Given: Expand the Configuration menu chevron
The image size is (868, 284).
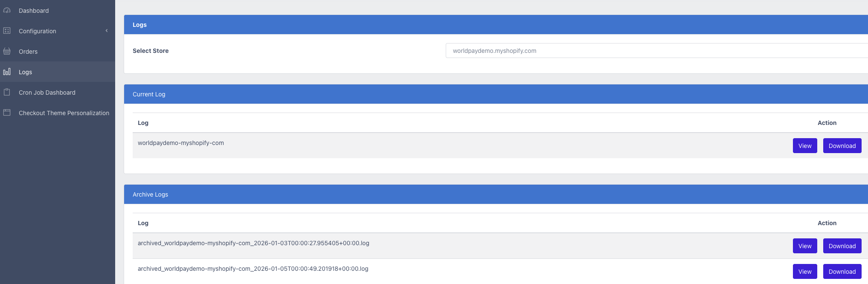Looking at the screenshot, I should click(107, 31).
